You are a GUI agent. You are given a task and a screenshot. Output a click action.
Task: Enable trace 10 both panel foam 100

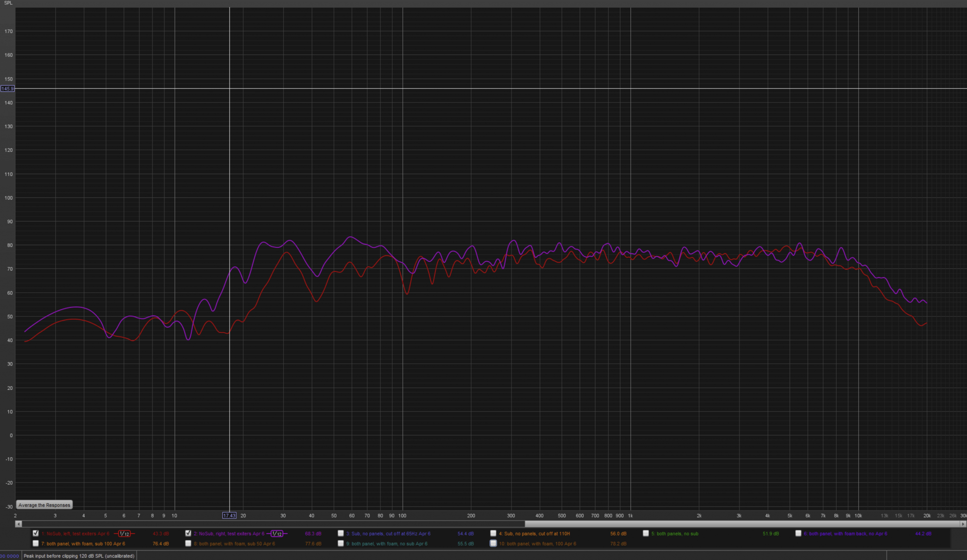[493, 543]
